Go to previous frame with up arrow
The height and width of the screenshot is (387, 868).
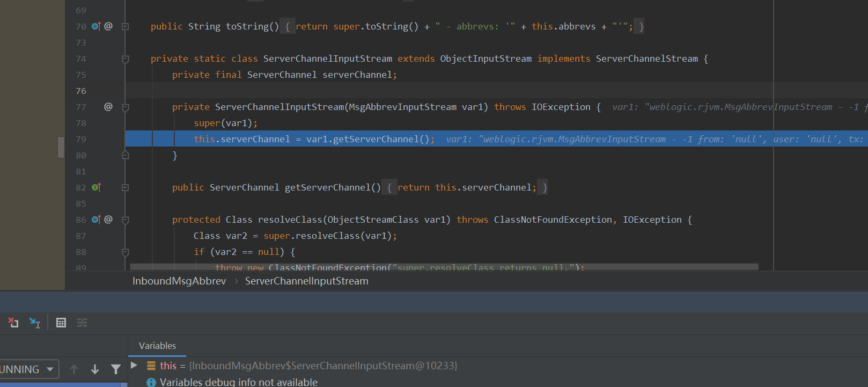(x=74, y=369)
